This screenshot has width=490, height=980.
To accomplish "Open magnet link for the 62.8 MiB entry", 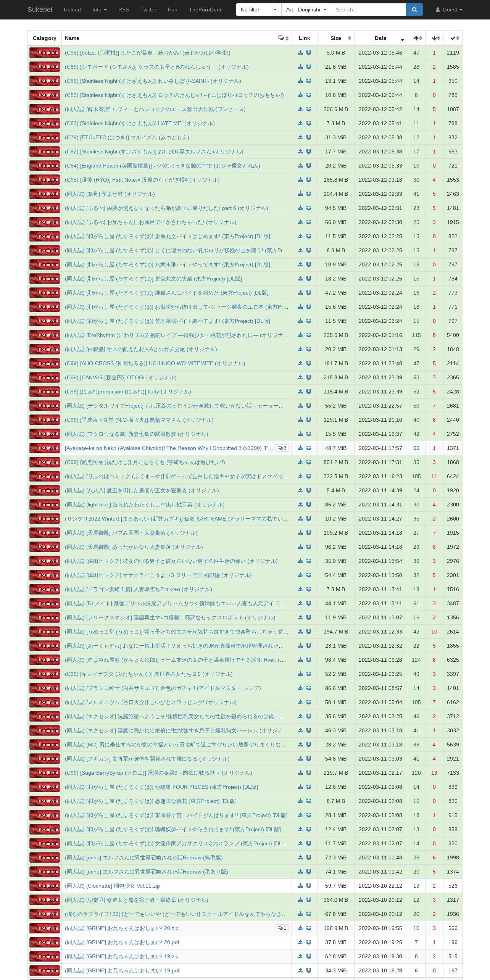I will [x=309, y=956].
